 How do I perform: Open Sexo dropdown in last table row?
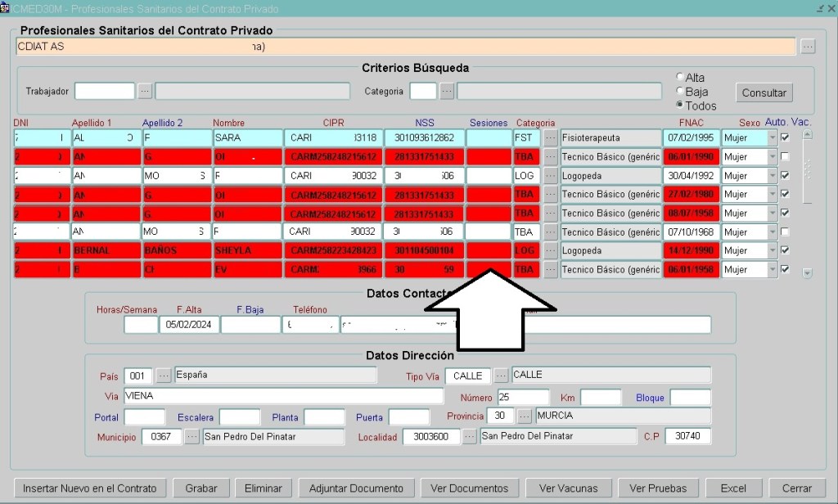click(773, 270)
